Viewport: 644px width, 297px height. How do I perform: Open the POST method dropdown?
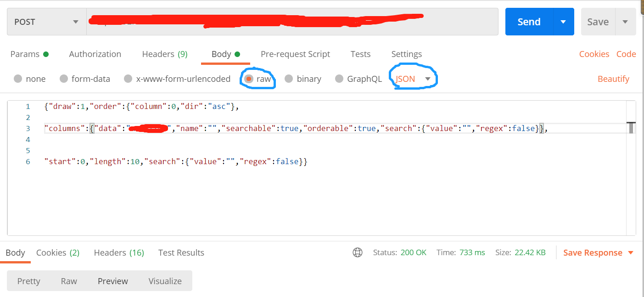46,22
